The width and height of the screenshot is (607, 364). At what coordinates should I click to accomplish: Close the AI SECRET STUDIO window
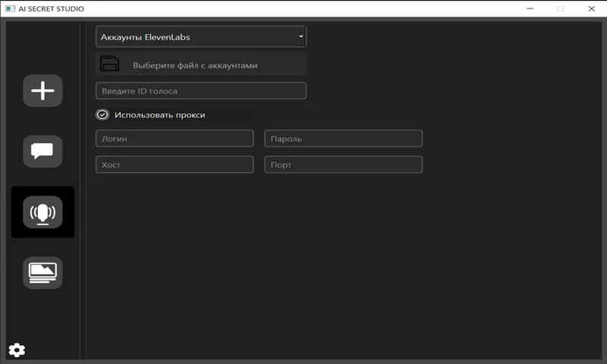[592, 8]
